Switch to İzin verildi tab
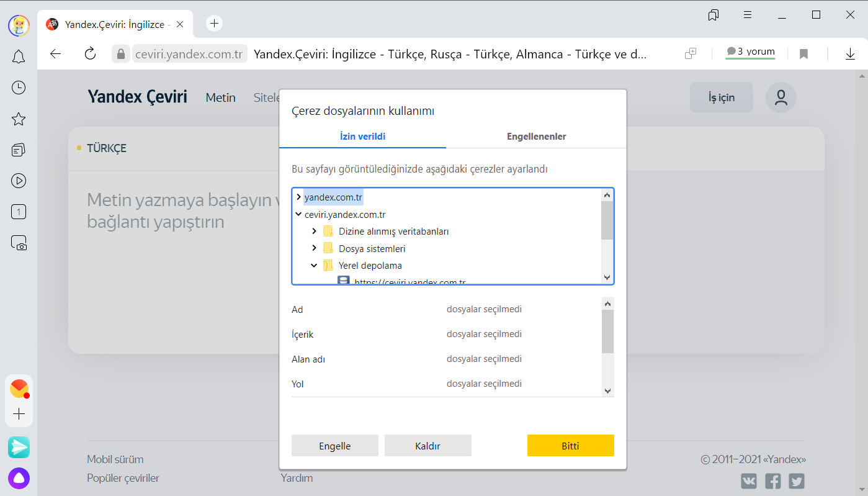Image resolution: width=868 pixels, height=496 pixels. click(x=363, y=137)
